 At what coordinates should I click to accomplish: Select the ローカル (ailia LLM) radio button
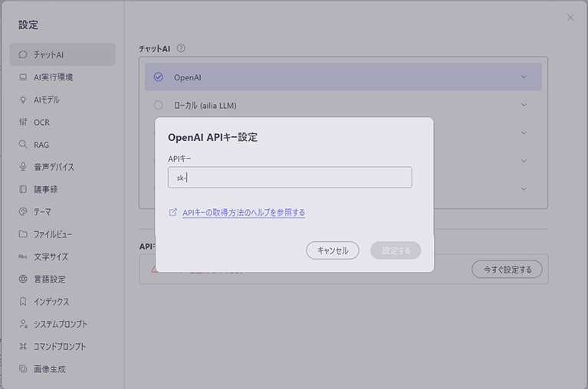pyautogui.click(x=159, y=105)
